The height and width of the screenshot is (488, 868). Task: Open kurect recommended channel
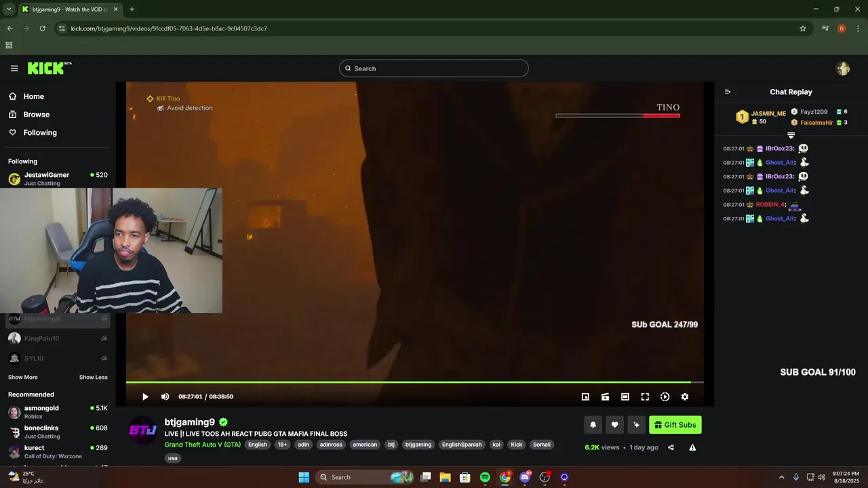58,452
